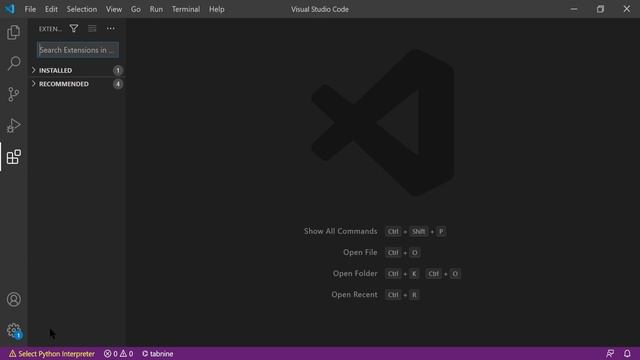This screenshot has width=640, height=360.
Task: Click the Show All Commands label
Action: pos(340,231)
